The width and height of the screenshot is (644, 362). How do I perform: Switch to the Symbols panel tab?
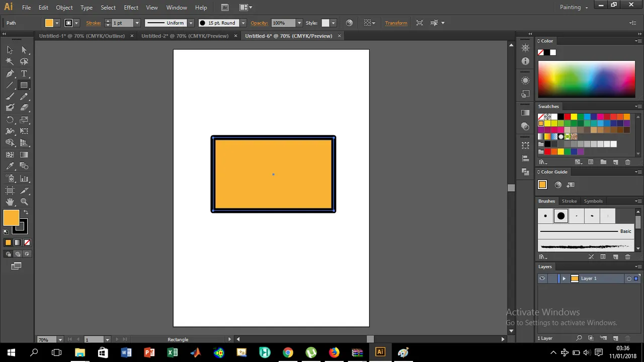(x=593, y=201)
